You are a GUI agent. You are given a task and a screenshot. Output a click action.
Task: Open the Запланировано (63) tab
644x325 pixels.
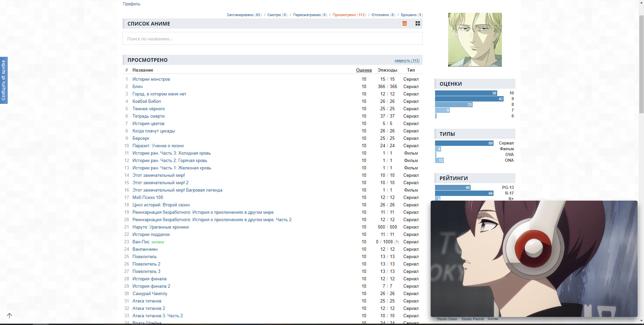pyautogui.click(x=244, y=15)
